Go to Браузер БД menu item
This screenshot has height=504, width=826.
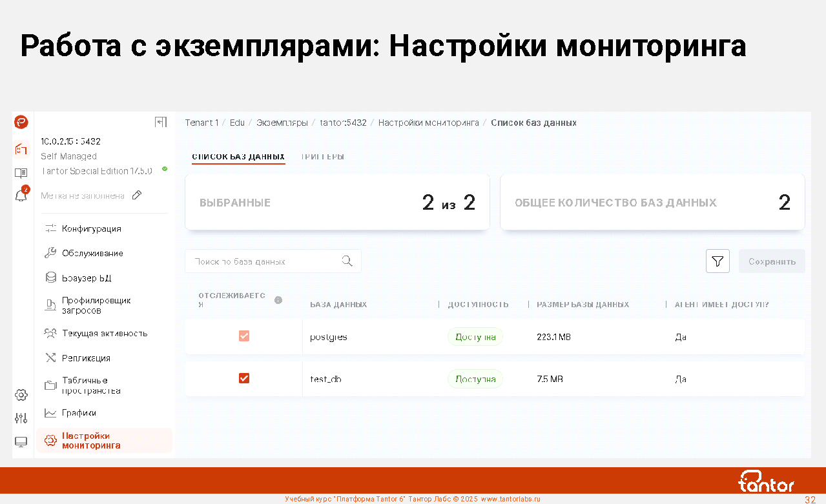(87, 278)
